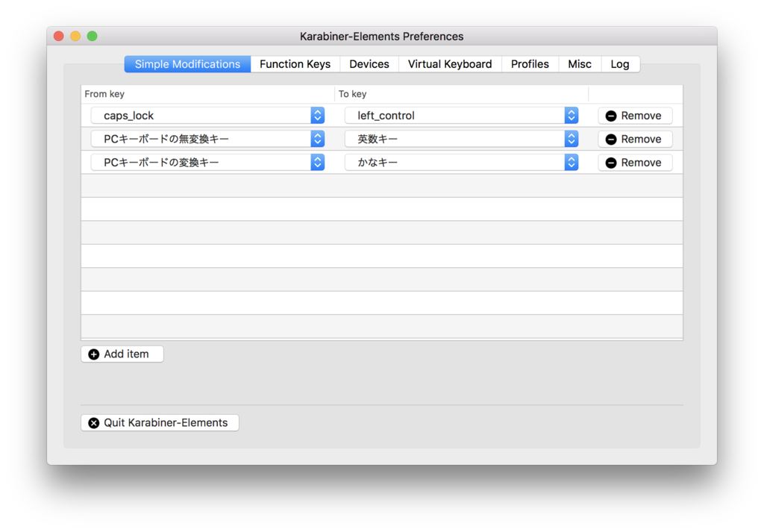The height and width of the screenshot is (532, 764).
Task: Quit Karabiner-Elements
Action: 160,423
